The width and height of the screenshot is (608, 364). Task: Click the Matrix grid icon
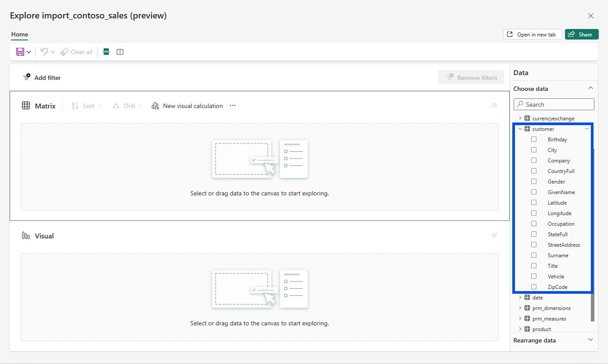click(26, 106)
